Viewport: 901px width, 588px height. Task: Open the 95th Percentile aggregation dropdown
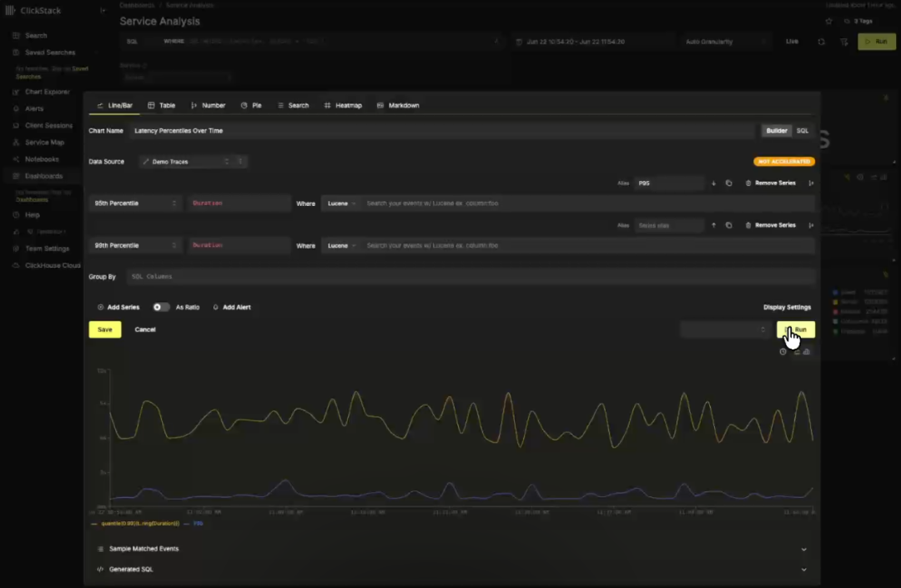(x=136, y=204)
